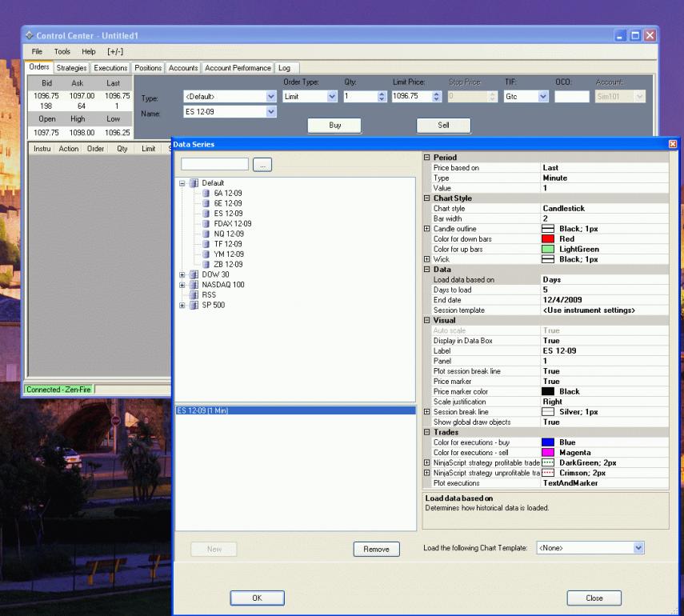Click the FDAX 12-09 instrument icon
Image resolution: width=684 pixels, height=616 pixels.
[206, 224]
